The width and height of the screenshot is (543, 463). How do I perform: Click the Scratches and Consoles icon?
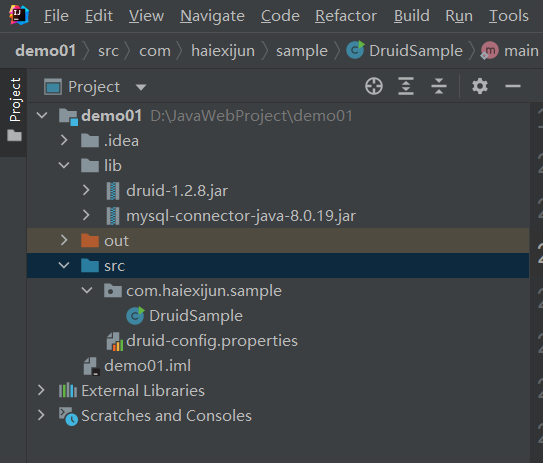(x=68, y=416)
